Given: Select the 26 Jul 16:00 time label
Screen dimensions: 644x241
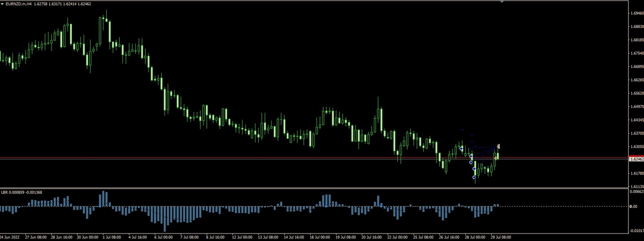Looking at the screenshot, I should (x=449, y=237).
